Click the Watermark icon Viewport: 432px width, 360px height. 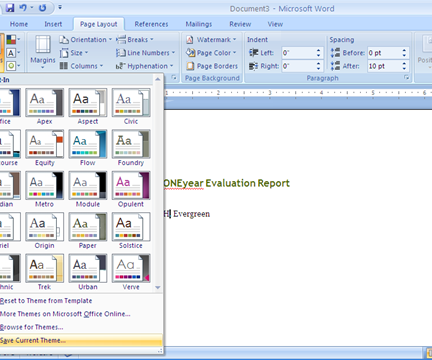190,40
